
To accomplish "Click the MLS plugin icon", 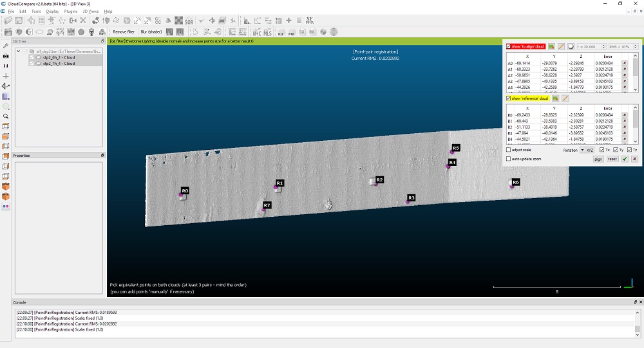I will pos(268,32).
